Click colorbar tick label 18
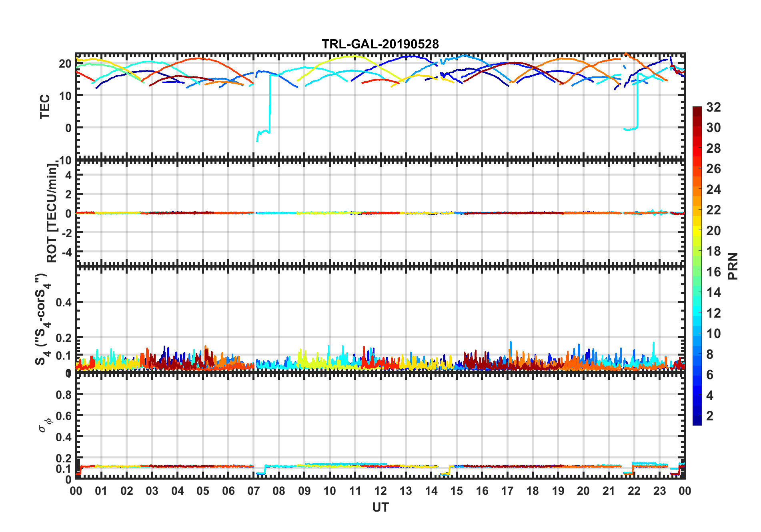Screen dimensions: 761x532 (x=713, y=251)
